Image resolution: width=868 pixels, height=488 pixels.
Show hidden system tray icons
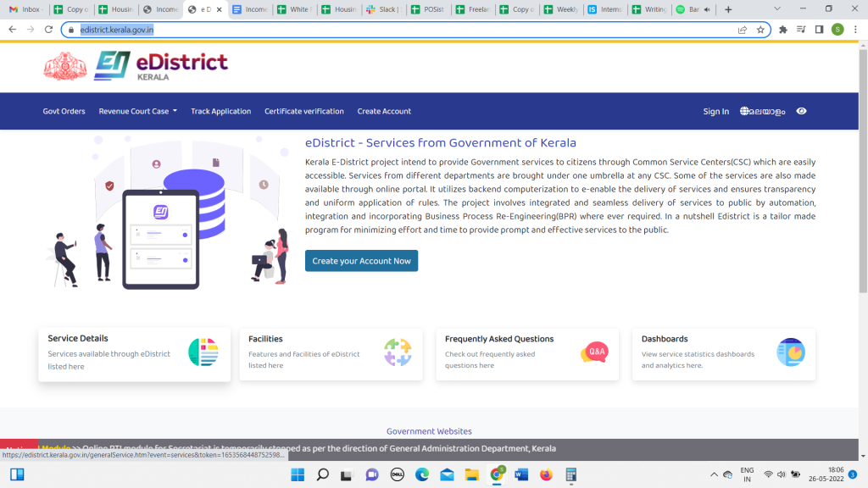[x=714, y=474]
